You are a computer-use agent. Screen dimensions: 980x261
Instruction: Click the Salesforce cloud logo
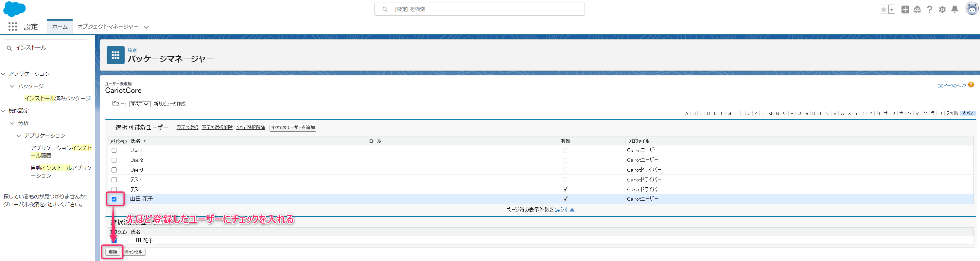pyautogui.click(x=14, y=9)
